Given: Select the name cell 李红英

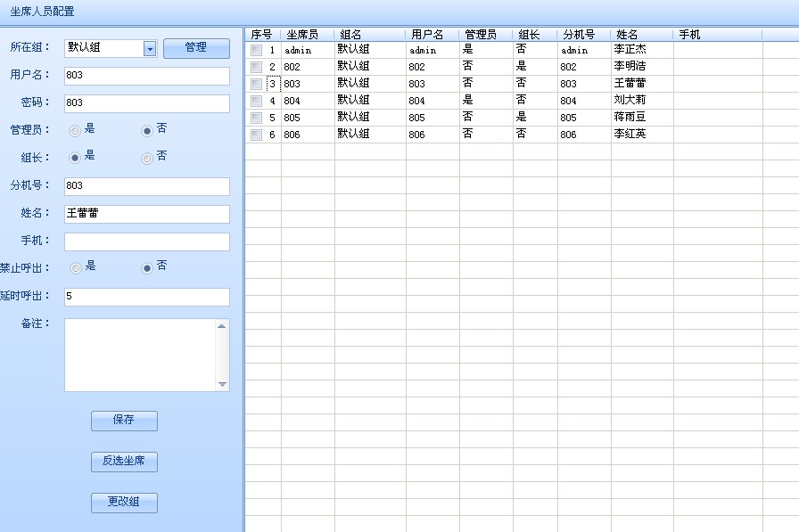Looking at the screenshot, I should click(x=642, y=135).
